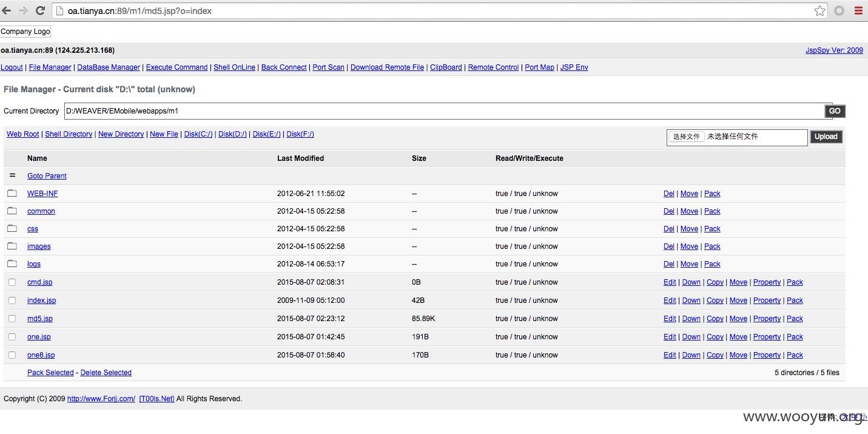Click Pack Selected link
The width and height of the screenshot is (868, 434).
point(50,373)
